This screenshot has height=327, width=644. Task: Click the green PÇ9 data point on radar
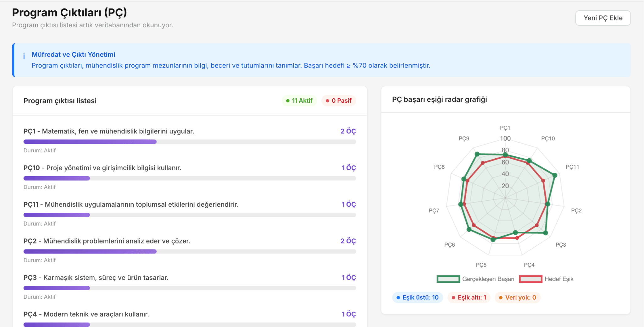pos(477,154)
